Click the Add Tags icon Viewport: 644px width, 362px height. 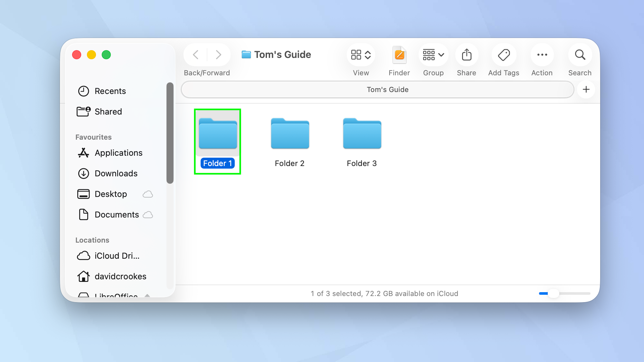tap(504, 55)
